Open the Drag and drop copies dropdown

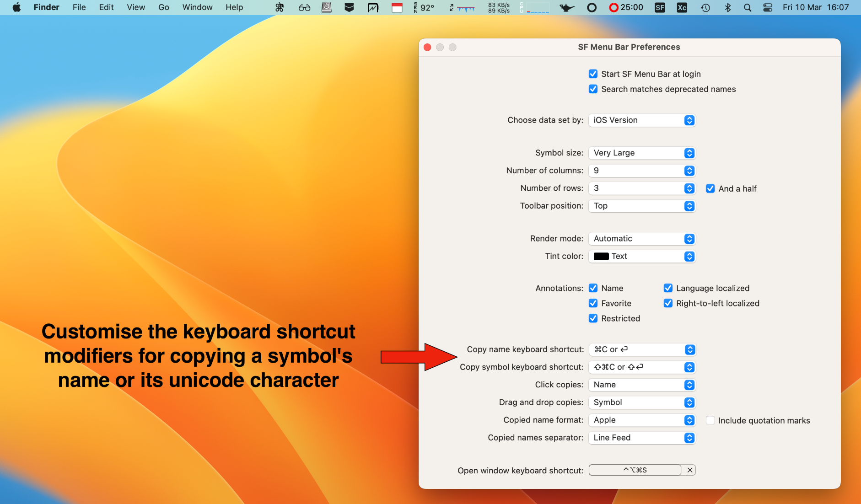coord(642,402)
